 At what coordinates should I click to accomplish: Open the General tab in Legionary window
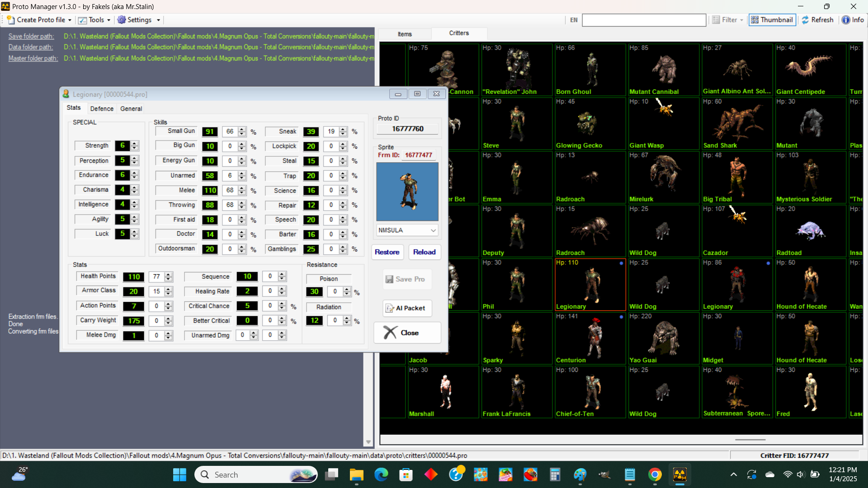(131, 108)
